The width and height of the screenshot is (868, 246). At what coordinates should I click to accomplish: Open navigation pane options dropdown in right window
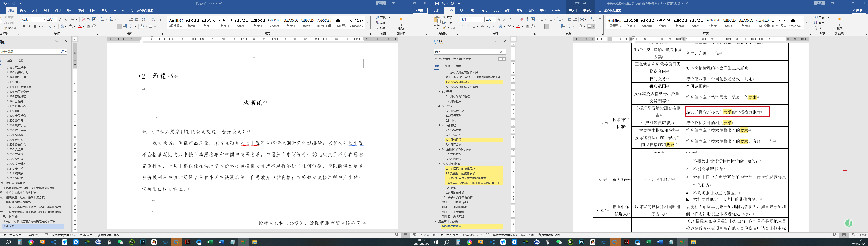pos(495,41)
